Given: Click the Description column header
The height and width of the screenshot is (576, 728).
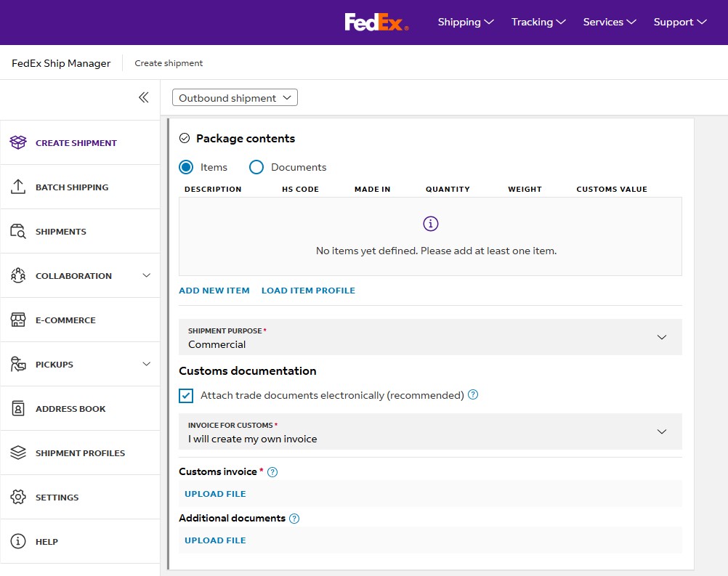Looking at the screenshot, I should tap(213, 189).
